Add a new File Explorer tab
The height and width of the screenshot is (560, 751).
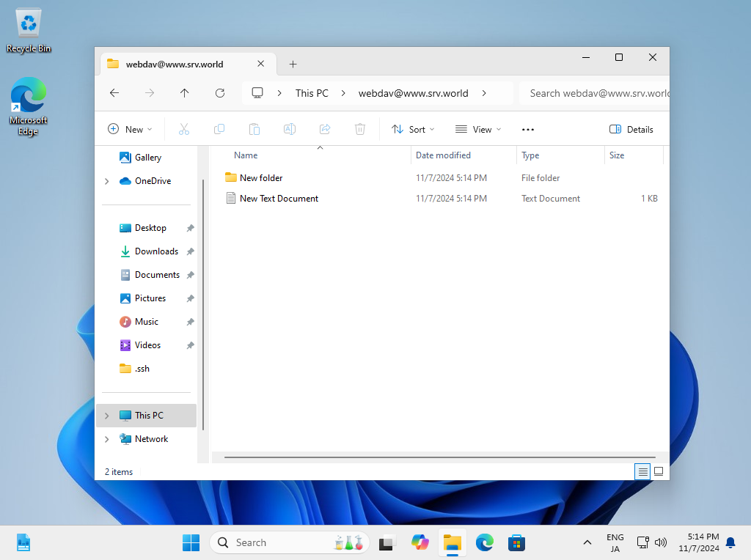pyautogui.click(x=293, y=65)
